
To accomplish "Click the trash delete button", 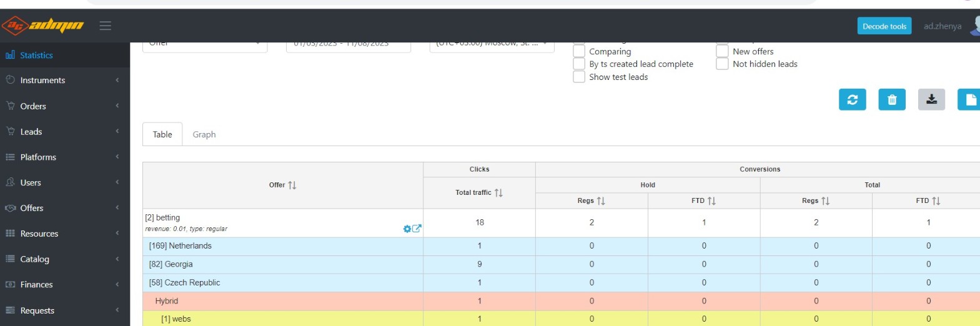I will (892, 99).
